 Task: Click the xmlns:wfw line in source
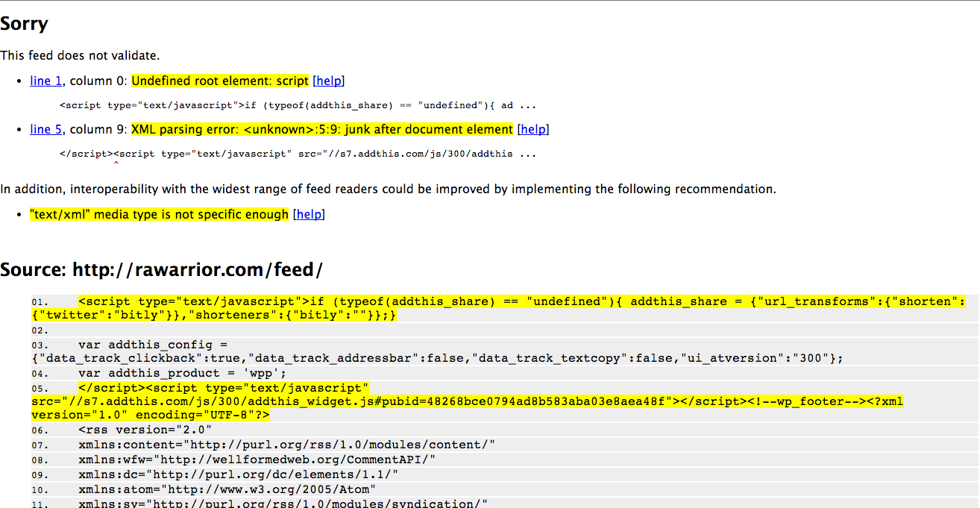coord(257,460)
